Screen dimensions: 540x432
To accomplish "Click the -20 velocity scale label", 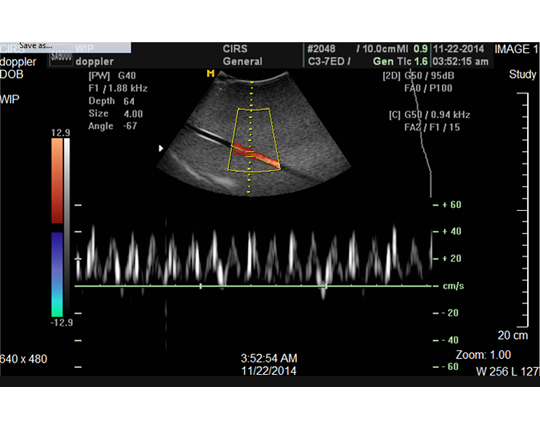I will tap(451, 313).
